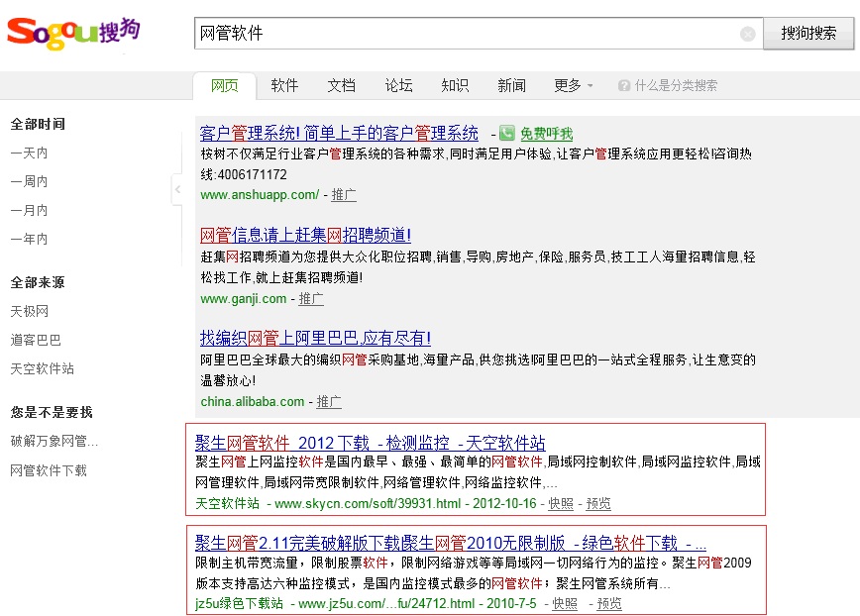Click the question mark icon before 什么是分类搜索
The image size is (860, 616).
pos(623,85)
